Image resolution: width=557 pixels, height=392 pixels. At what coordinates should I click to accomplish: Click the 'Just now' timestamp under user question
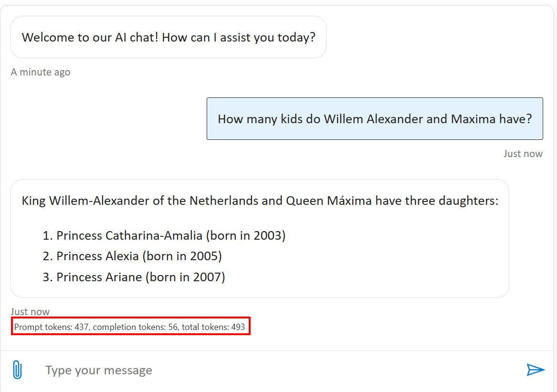click(523, 154)
